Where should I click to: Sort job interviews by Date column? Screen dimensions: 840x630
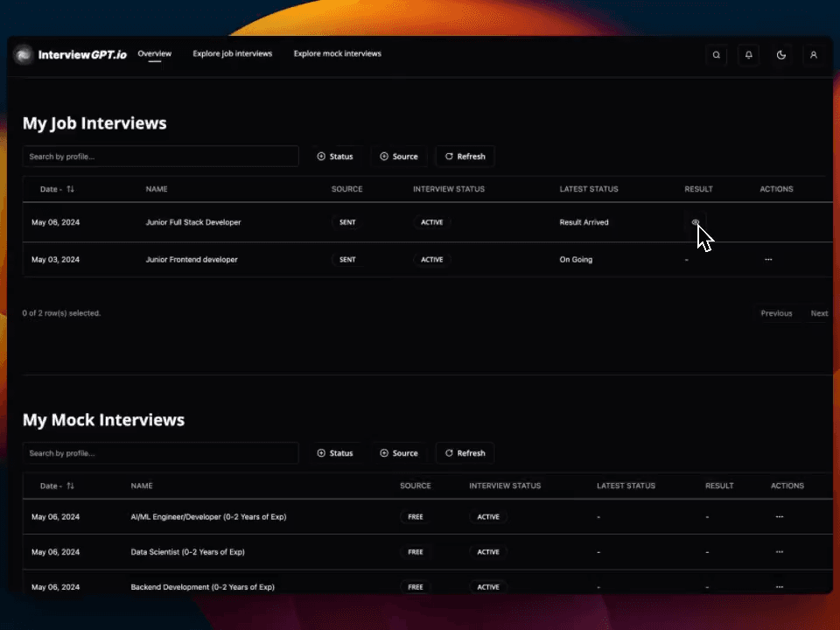click(x=57, y=189)
